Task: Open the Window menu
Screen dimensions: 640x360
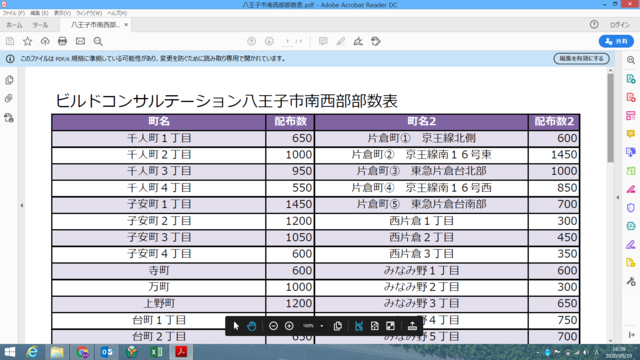Action: click(89, 13)
